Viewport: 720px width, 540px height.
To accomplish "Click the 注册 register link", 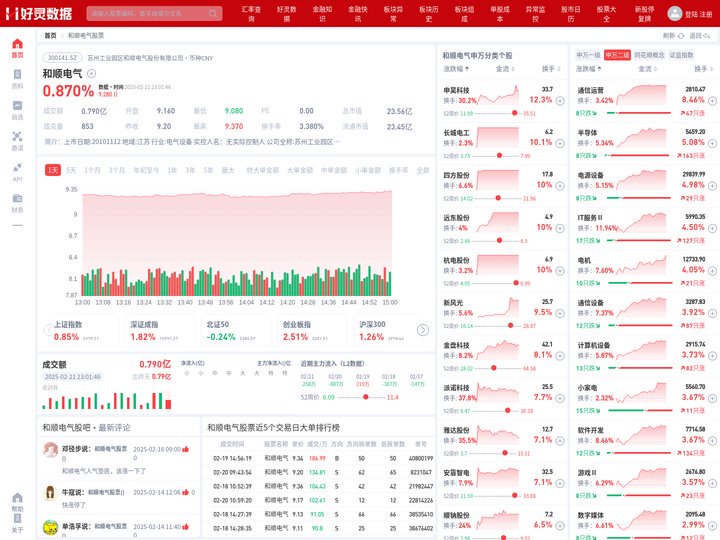I will coord(705,14).
